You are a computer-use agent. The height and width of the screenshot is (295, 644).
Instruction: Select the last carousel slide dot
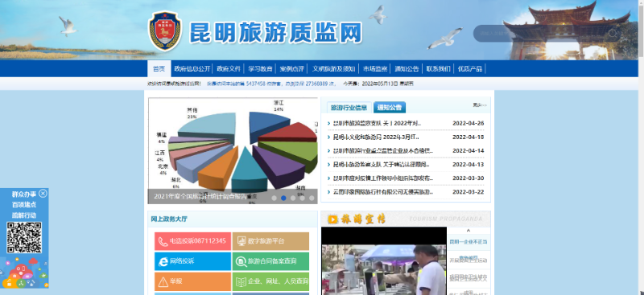click(x=312, y=198)
